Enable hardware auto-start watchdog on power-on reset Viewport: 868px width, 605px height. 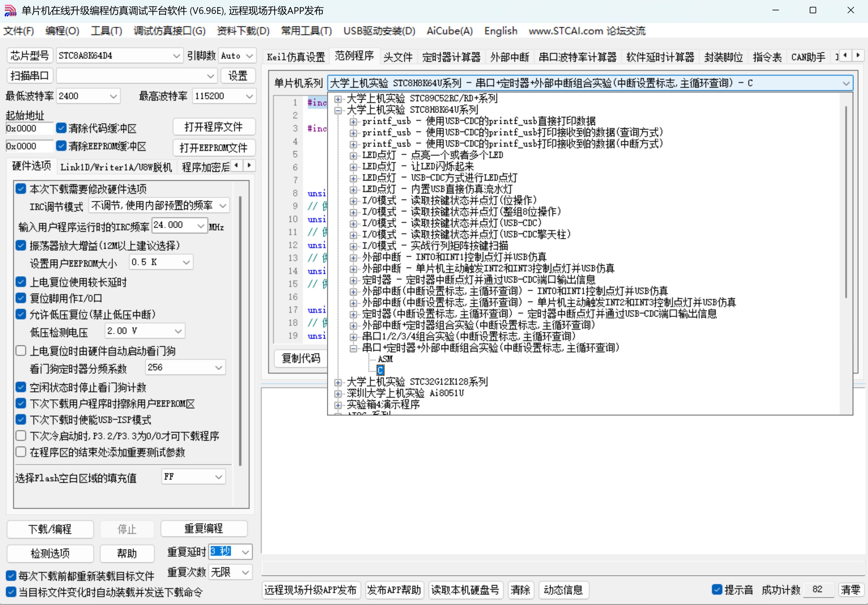pyautogui.click(x=21, y=351)
